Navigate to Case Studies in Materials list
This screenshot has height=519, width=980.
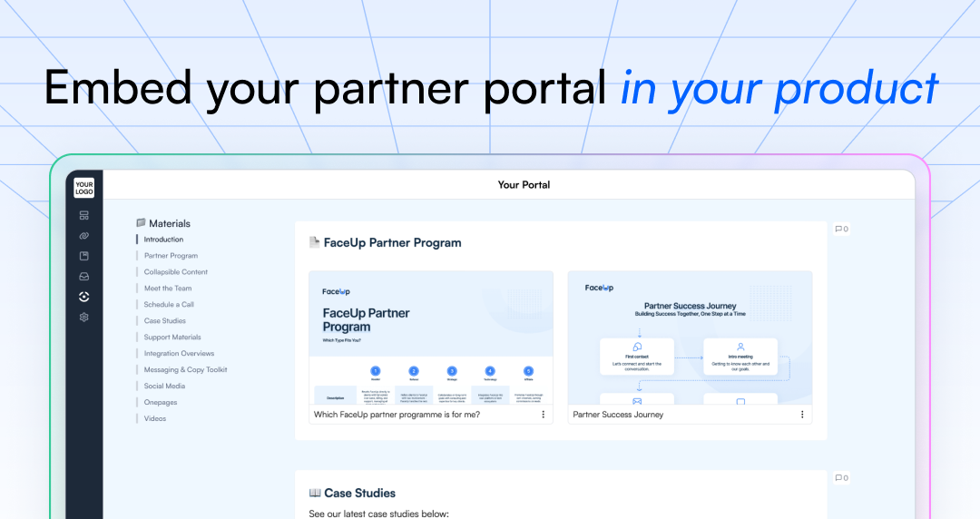coord(164,321)
